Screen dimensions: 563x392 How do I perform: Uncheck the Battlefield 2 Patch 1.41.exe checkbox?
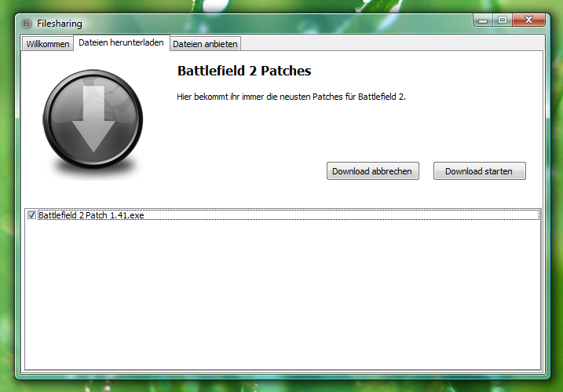(31, 215)
